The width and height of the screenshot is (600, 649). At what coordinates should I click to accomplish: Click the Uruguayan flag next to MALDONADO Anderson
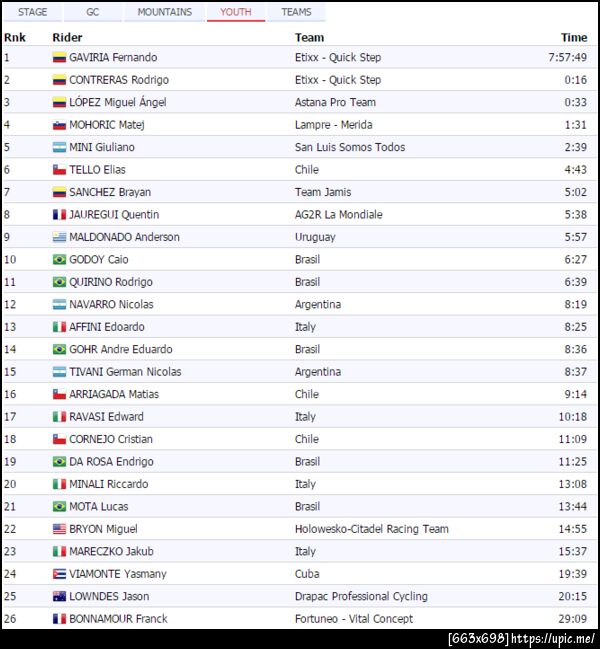(59, 237)
